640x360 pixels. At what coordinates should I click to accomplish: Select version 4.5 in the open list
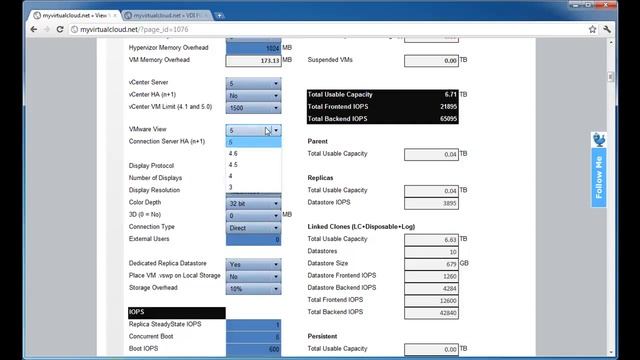253,165
